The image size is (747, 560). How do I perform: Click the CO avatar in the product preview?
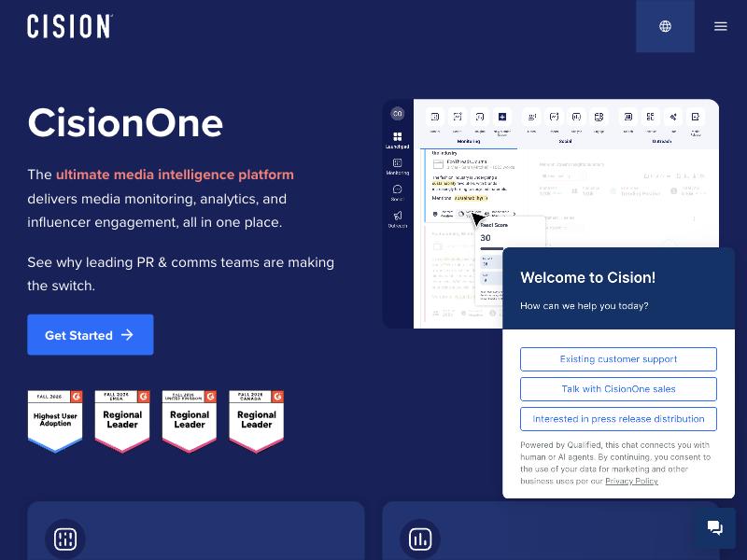coord(398,113)
